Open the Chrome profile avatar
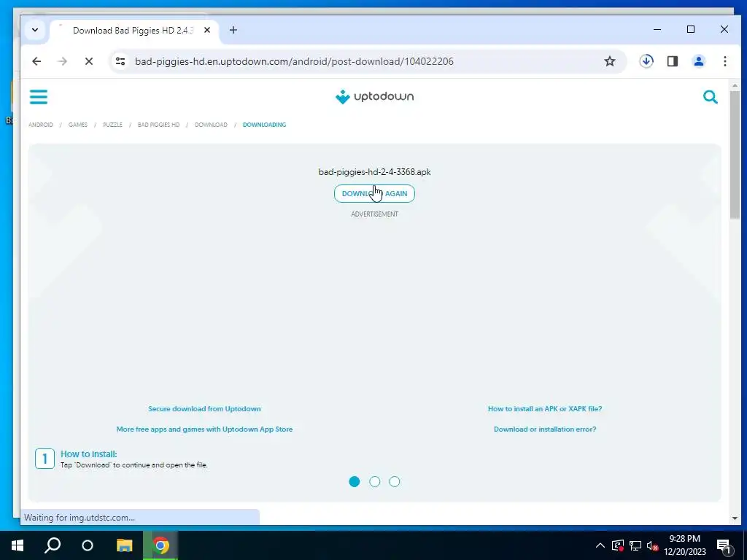This screenshot has height=560, width=747. [x=698, y=61]
